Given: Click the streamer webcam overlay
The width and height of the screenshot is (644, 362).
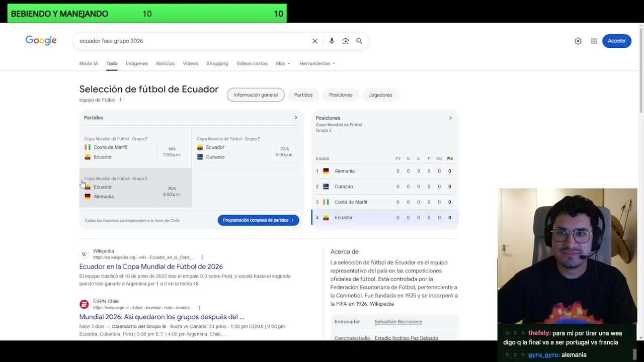Looking at the screenshot, I should pyautogui.click(x=568, y=257).
